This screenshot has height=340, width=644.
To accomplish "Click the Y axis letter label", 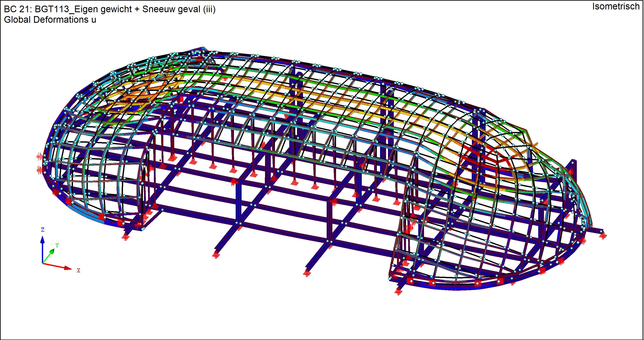I will [57, 245].
